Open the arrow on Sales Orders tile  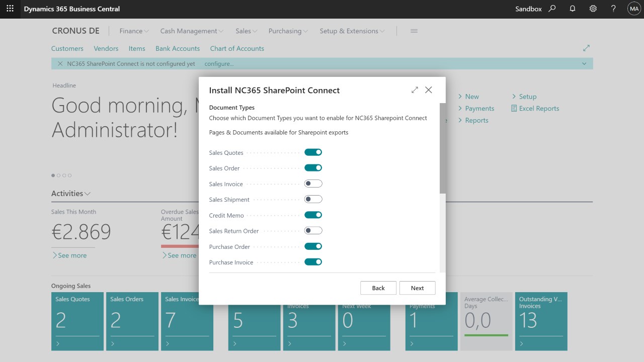click(x=113, y=344)
